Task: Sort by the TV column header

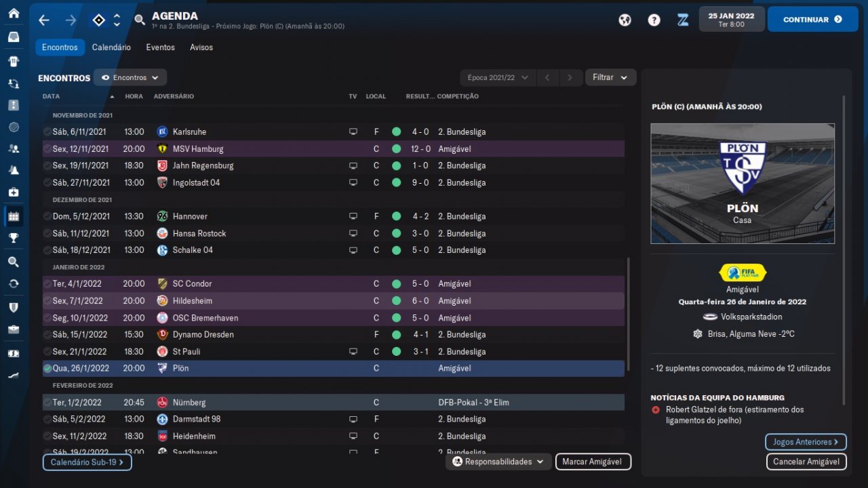Action: tap(353, 96)
